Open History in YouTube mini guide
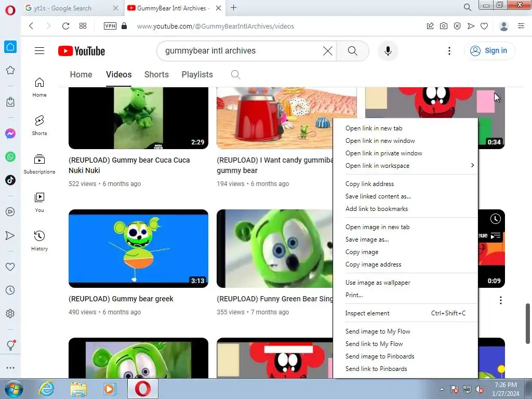The width and height of the screenshot is (532, 399). [x=39, y=241]
